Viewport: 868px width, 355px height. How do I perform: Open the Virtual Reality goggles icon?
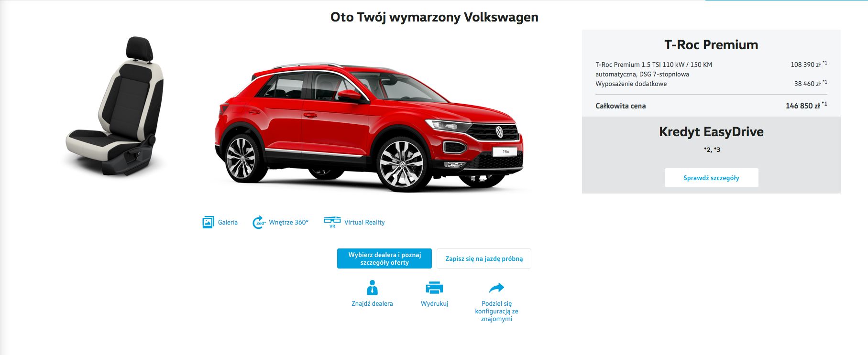point(332,222)
